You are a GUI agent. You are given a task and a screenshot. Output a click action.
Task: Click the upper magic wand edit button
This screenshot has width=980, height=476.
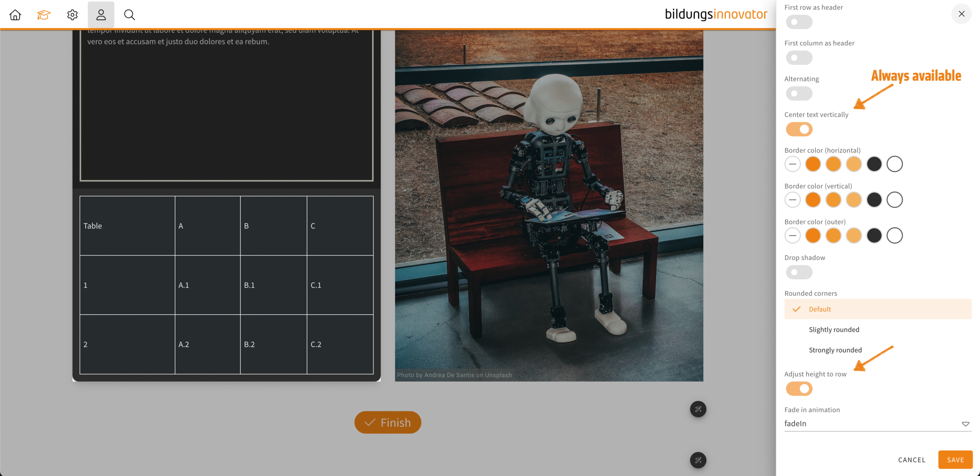pos(698,409)
